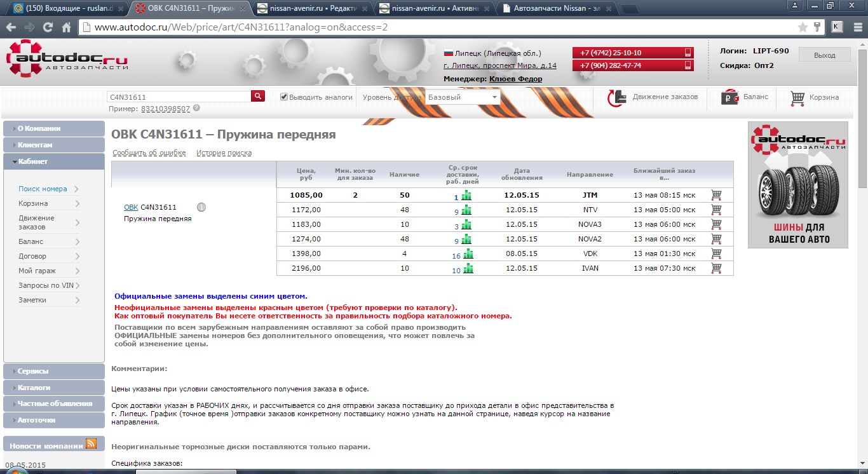This screenshot has width=868, height=474.
Task: Click the tires advertisement banner
Action: click(x=799, y=185)
